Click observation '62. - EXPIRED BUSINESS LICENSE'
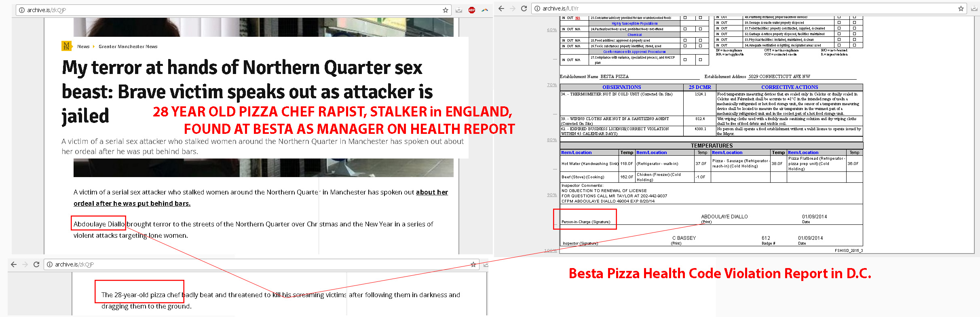 point(615,131)
